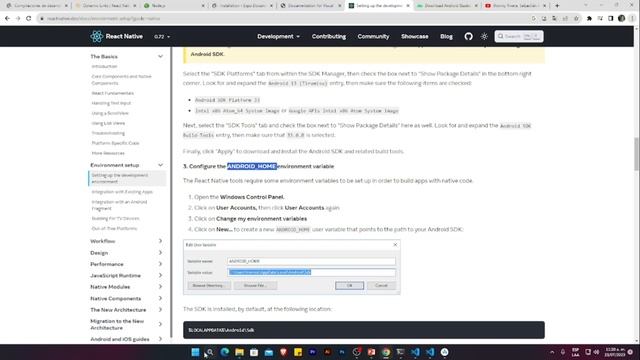Show hidden system tray icons
Viewport: 640px width, 360px height.
click(552, 352)
